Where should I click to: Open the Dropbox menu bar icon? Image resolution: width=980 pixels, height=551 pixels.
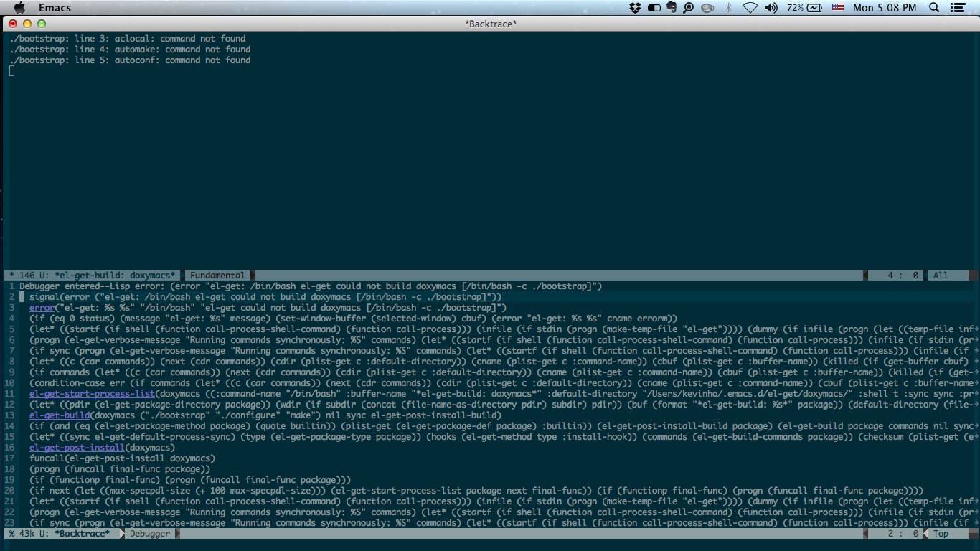tap(635, 7)
